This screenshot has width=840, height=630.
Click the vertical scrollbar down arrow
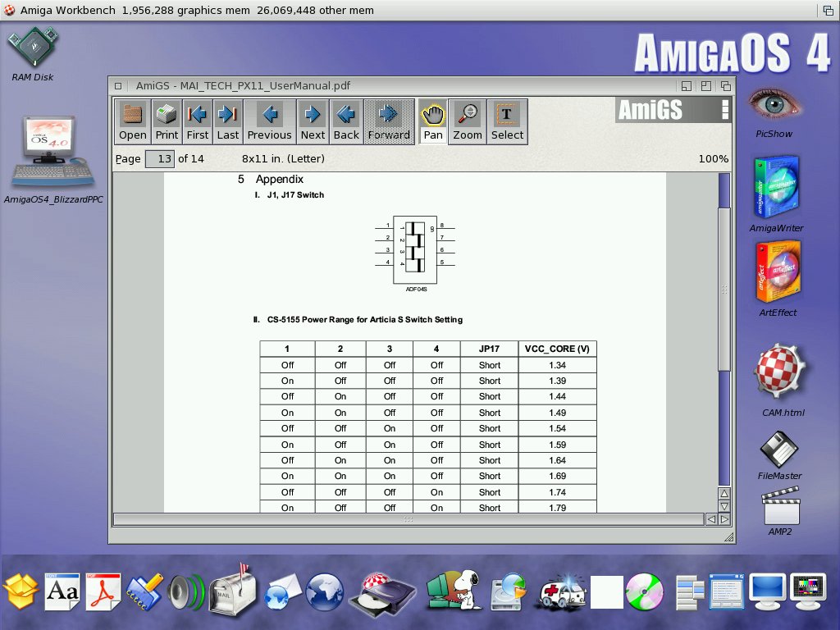click(724, 506)
